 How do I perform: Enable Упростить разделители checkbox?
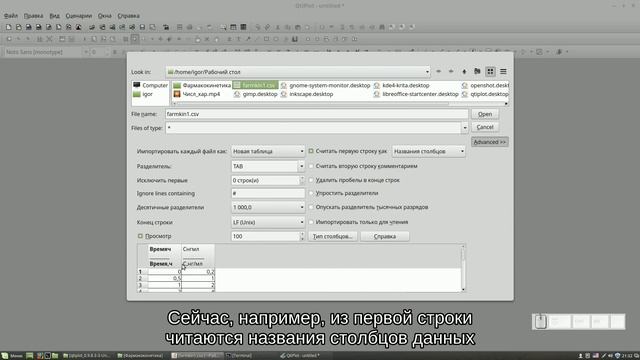311,193
